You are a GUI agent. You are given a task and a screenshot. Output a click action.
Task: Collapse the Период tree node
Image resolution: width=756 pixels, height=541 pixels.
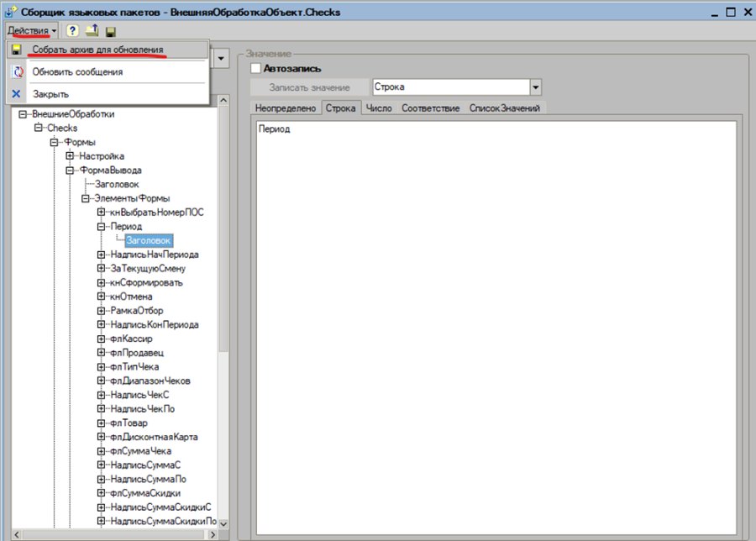(x=101, y=226)
